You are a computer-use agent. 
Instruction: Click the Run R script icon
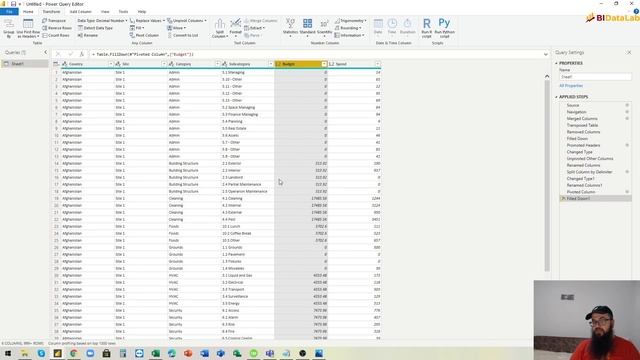click(x=427, y=24)
